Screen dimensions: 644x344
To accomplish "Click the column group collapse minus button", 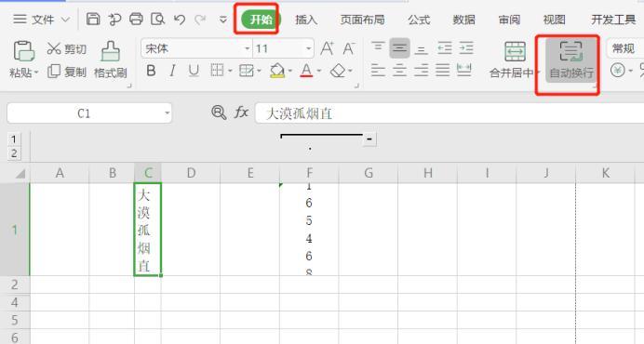I will tap(369, 139).
